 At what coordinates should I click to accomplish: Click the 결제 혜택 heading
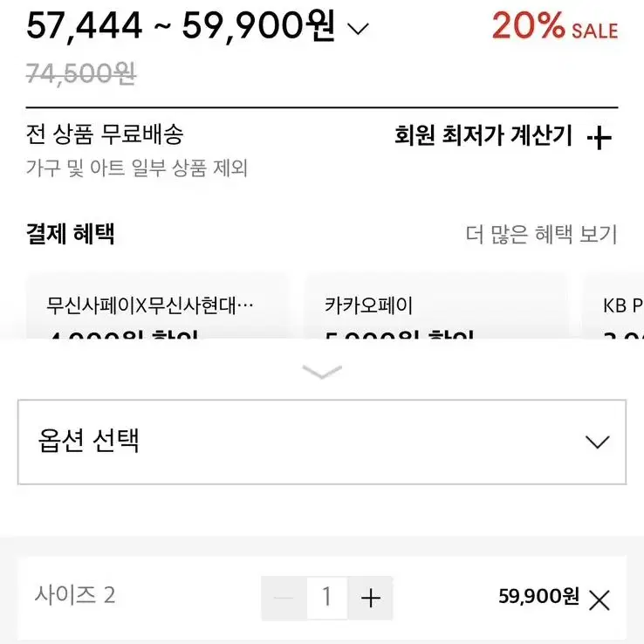click(70, 234)
